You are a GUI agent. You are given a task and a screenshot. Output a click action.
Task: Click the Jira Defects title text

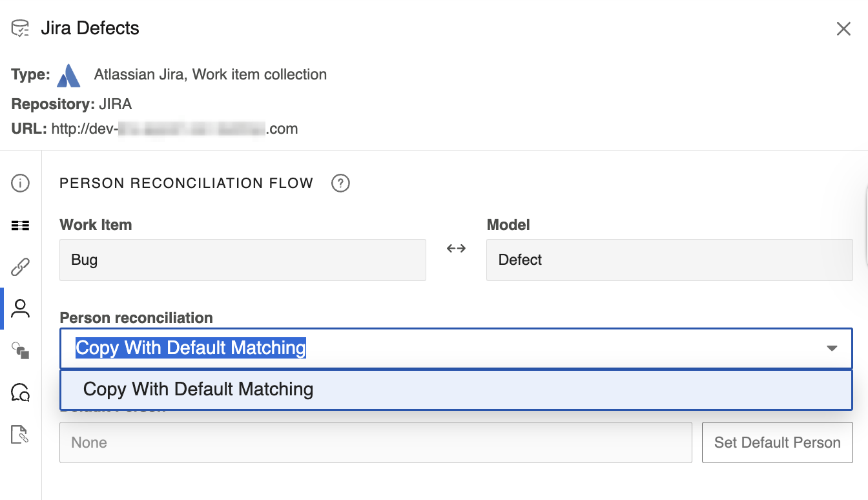pyautogui.click(x=90, y=28)
